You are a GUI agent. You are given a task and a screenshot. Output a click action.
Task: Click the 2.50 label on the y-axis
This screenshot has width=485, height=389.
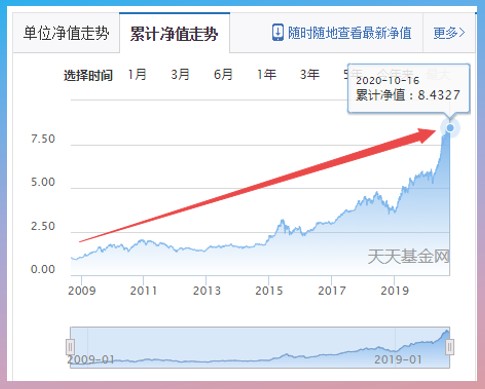(x=43, y=226)
